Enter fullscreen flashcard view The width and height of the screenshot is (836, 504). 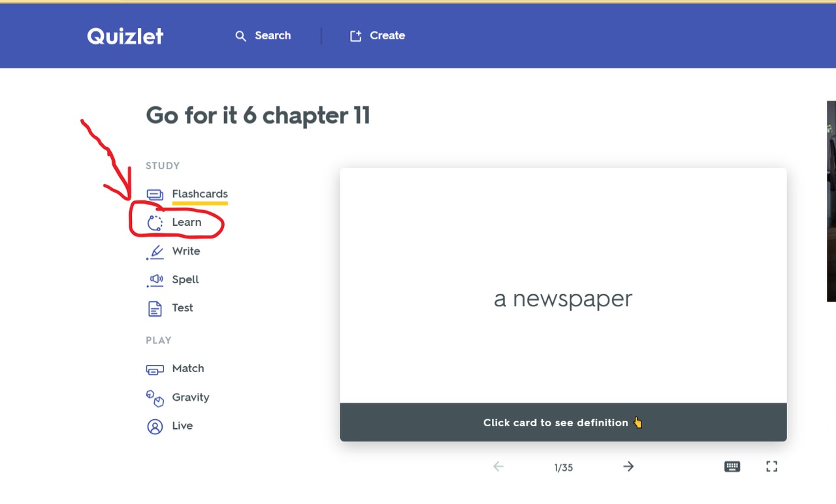coord(771,466)
